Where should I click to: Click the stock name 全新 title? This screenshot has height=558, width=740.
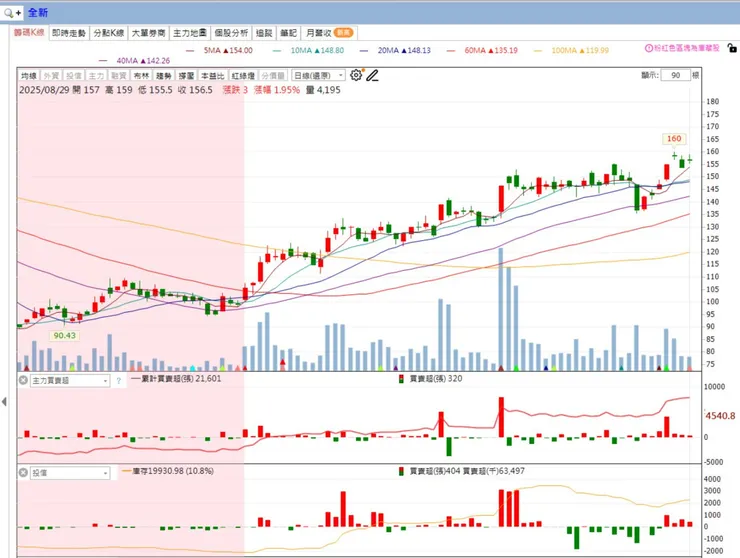[38, 13]
